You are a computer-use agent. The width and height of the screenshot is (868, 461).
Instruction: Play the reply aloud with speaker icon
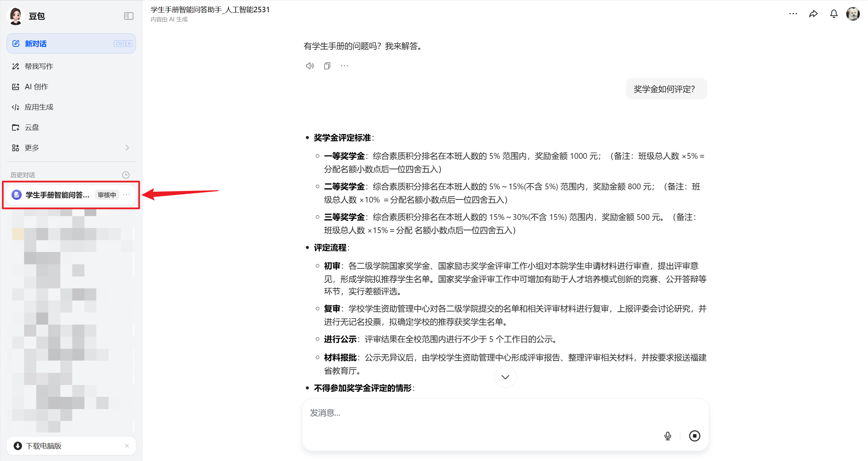pyautogui.click(x=309, y=65)
